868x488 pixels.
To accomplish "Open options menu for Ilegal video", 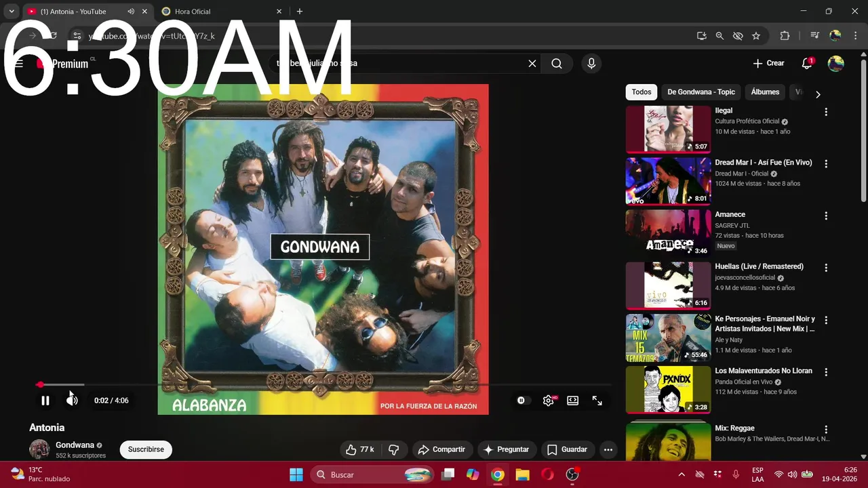I will (x=826, y=112).
